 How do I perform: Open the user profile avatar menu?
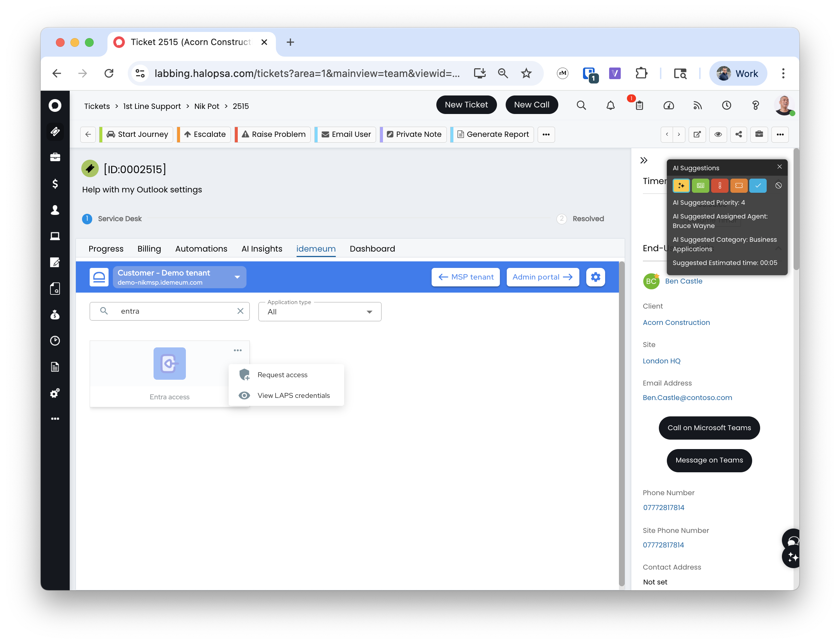(784, 105)
